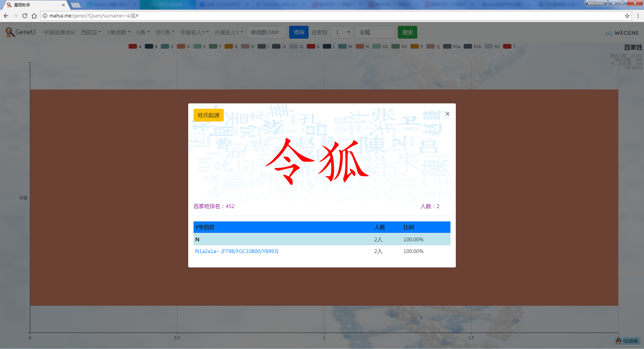Click the N haplogroup table row
The height and width of the screenshot is (349, 644).
point(322,239)
